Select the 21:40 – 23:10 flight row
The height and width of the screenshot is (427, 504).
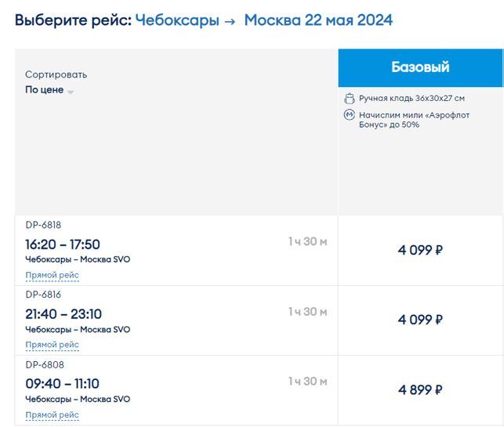click(63, 314)
